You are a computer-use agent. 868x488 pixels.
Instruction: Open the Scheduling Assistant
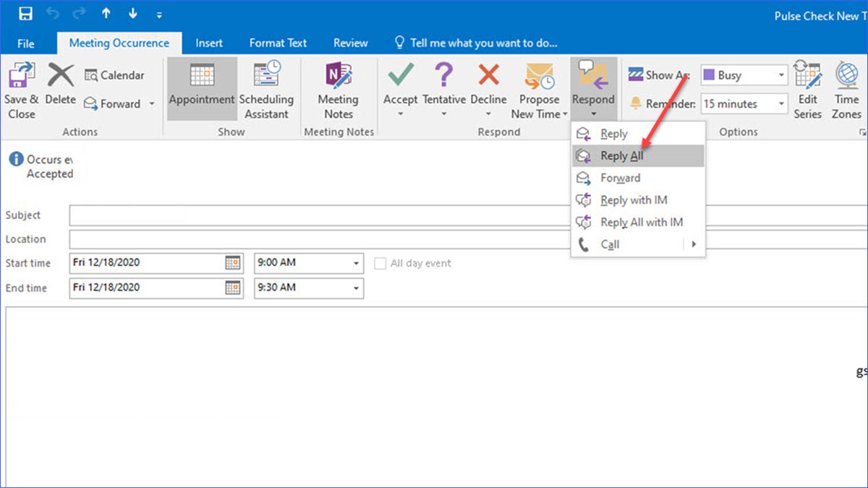click(x=266, y=89)
